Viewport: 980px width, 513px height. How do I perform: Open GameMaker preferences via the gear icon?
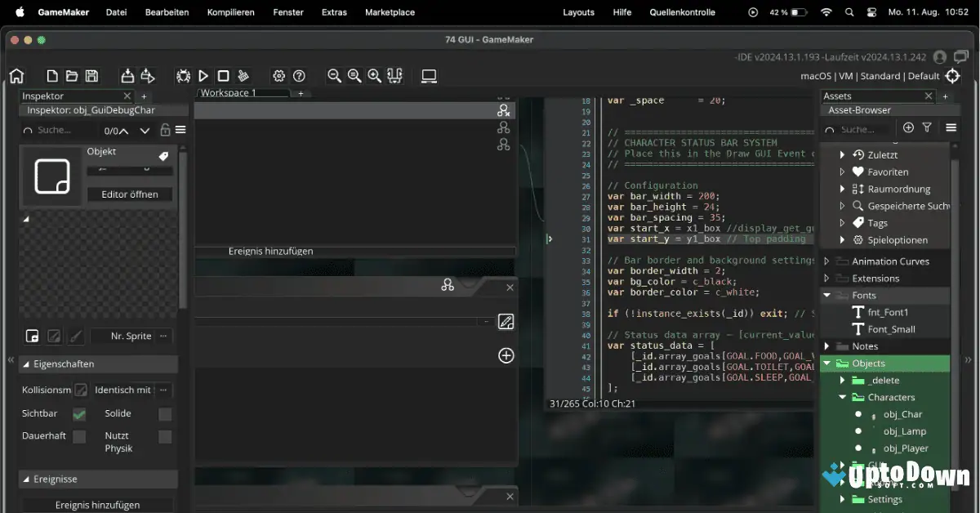click(x=278, y=75)
